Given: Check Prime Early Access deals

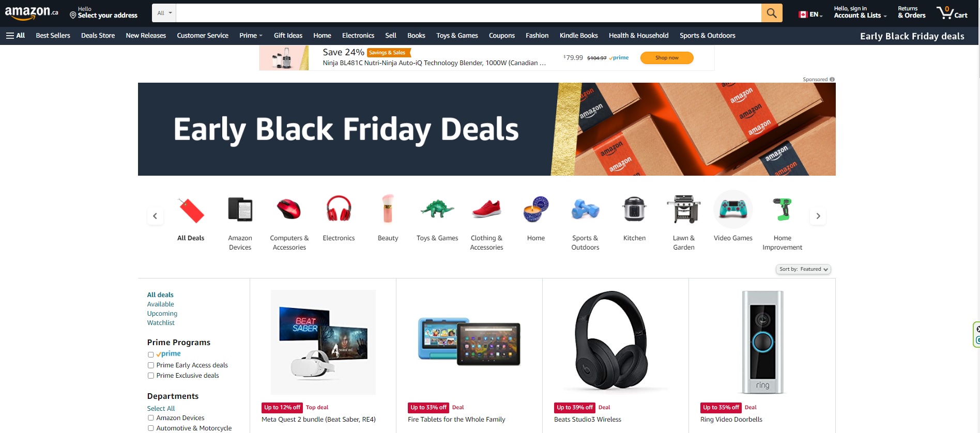Looking at the screenshot, I should (x=151, y=365).
